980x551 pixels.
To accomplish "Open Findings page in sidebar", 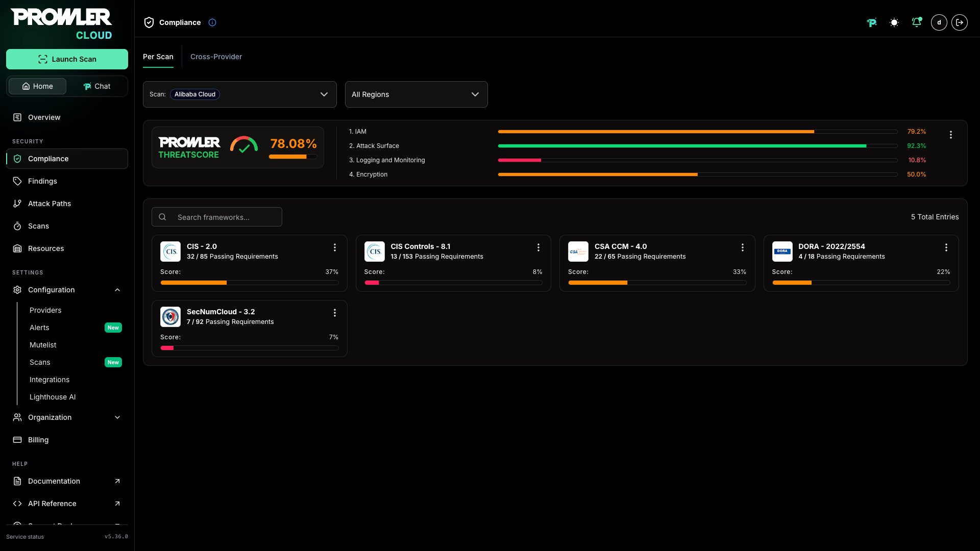I will pyautogui.click(x=67, y=181).
